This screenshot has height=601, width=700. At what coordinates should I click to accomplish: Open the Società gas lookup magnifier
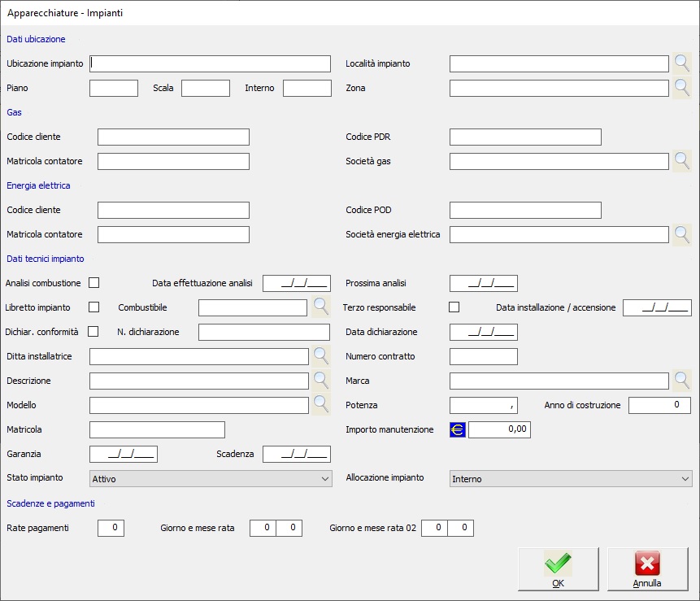coord(681,161)
